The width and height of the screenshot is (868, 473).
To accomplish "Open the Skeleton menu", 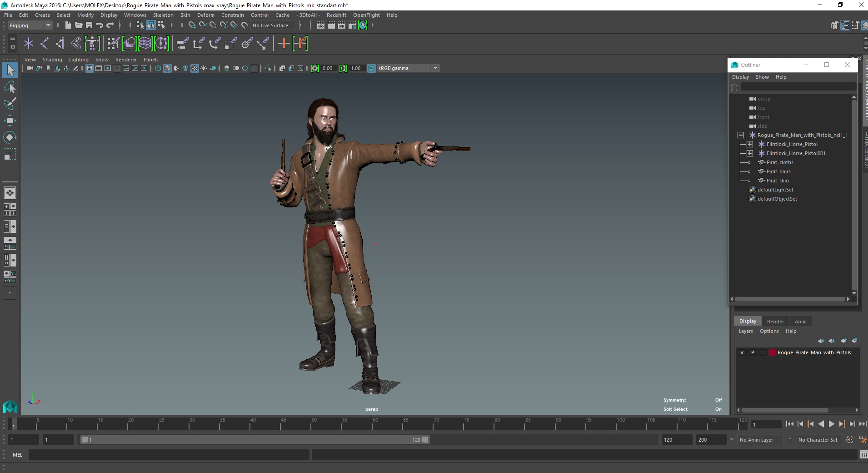I will click(163, 15).
